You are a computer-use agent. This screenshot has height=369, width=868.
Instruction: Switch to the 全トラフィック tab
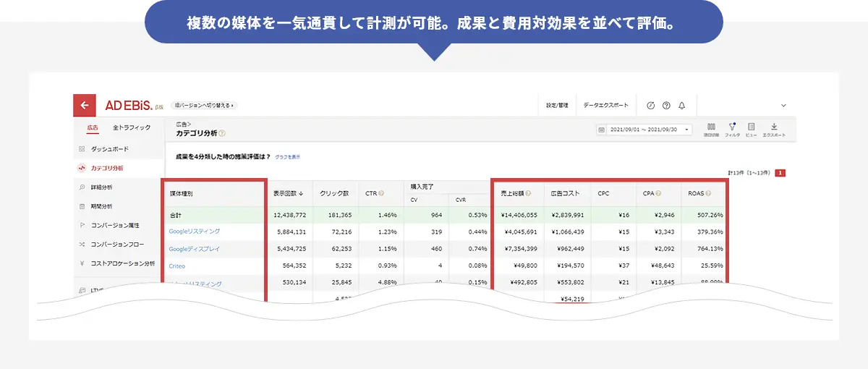(132, 127)
